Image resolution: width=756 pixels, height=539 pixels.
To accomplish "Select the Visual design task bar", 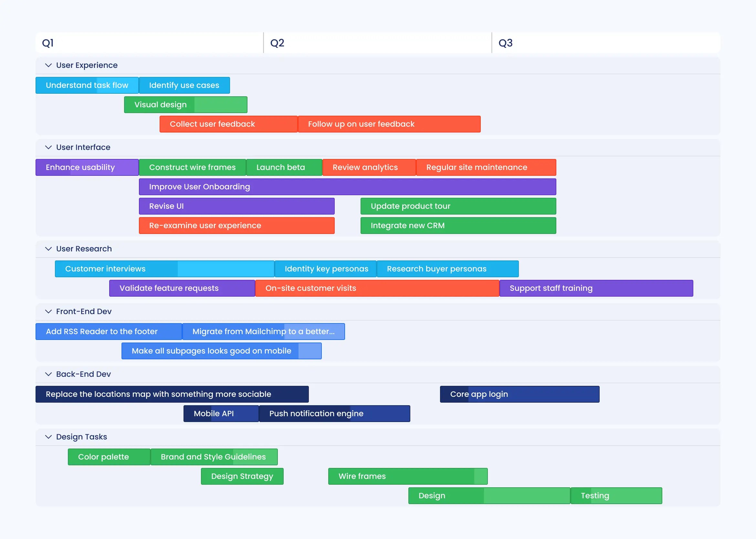I will click(x=185, y=105).
